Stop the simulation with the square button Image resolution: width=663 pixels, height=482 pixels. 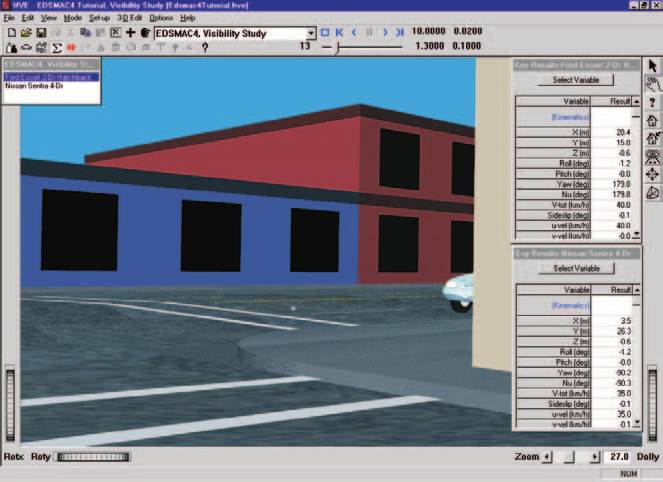point(325,32)
